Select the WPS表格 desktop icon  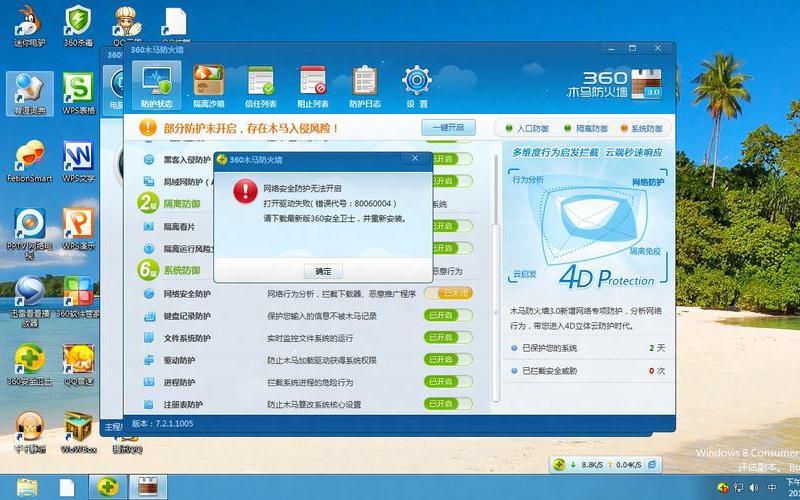click(79, 94)
